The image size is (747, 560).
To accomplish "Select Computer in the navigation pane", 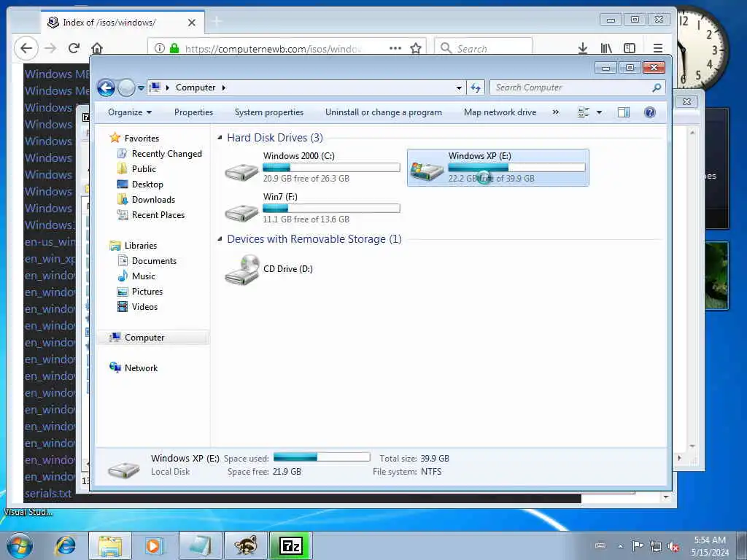I will pyautogui.click(x=144, y=338).
